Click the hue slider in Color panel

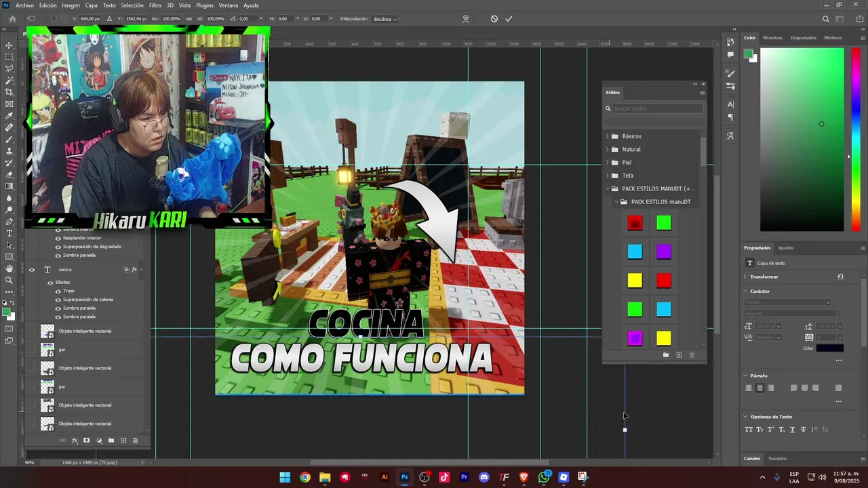[856, 139]
